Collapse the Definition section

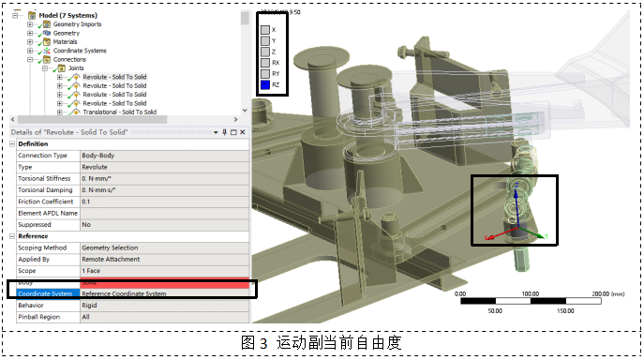(x=12, y=144)
